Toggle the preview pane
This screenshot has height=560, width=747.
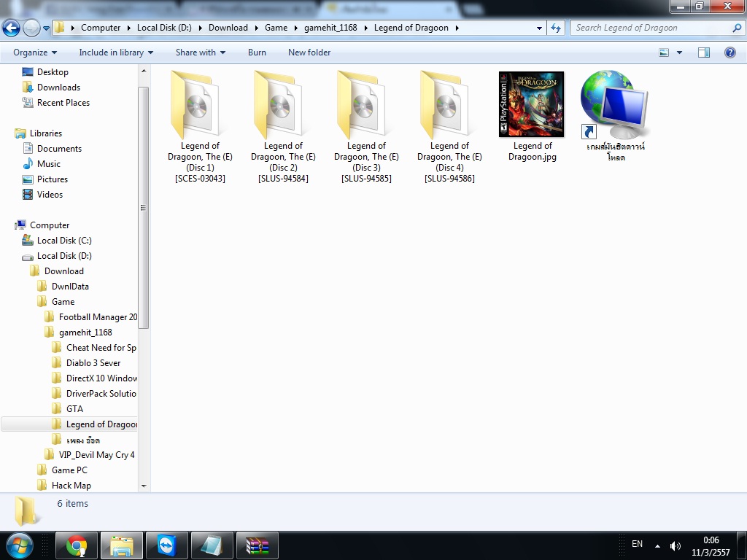click(x=704, y=52)
